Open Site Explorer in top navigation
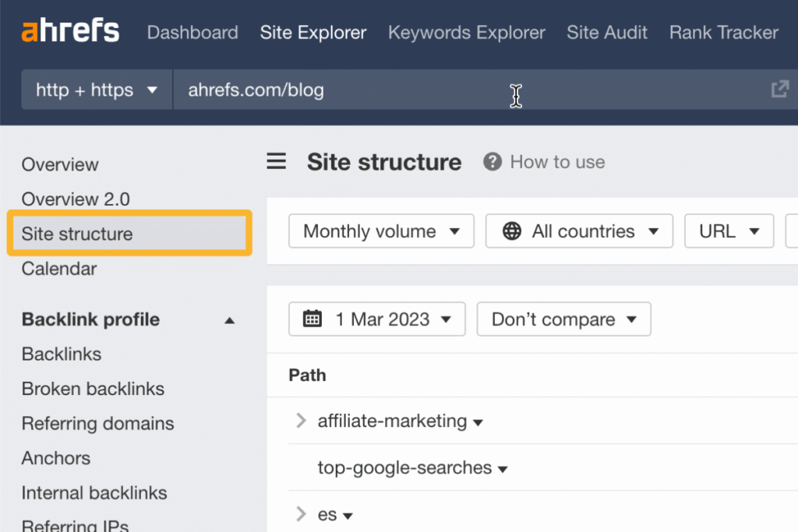 [x=313, y=33]
